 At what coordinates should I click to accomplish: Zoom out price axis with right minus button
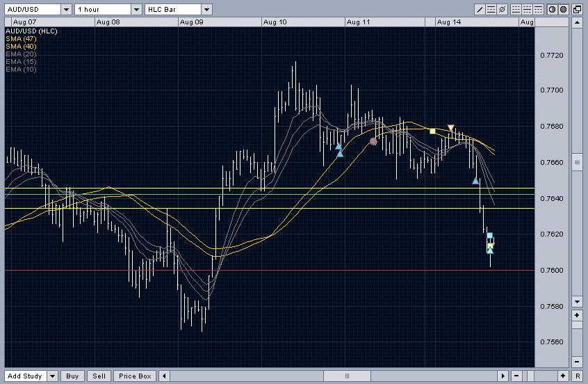[x=577, y=362]
